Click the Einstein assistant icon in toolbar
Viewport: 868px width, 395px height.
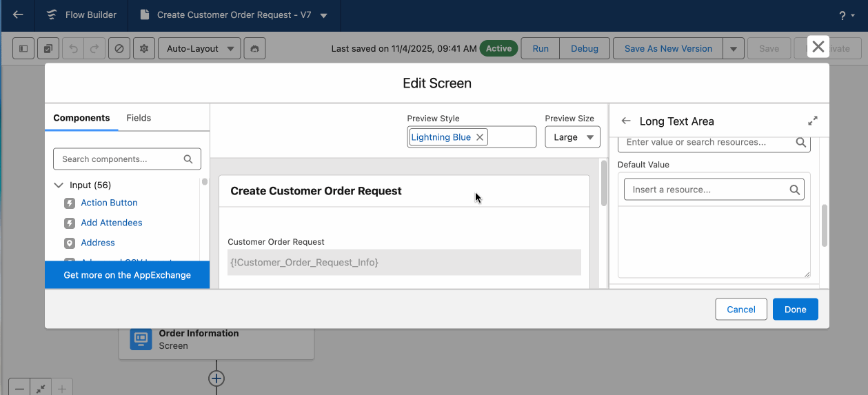click(x=255, y=49)
